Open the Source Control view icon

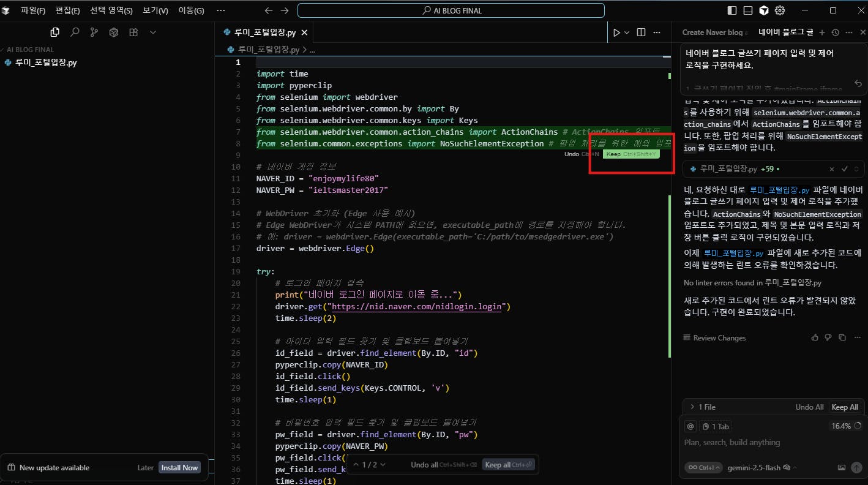pyautogui.click(x=94, y=32)
